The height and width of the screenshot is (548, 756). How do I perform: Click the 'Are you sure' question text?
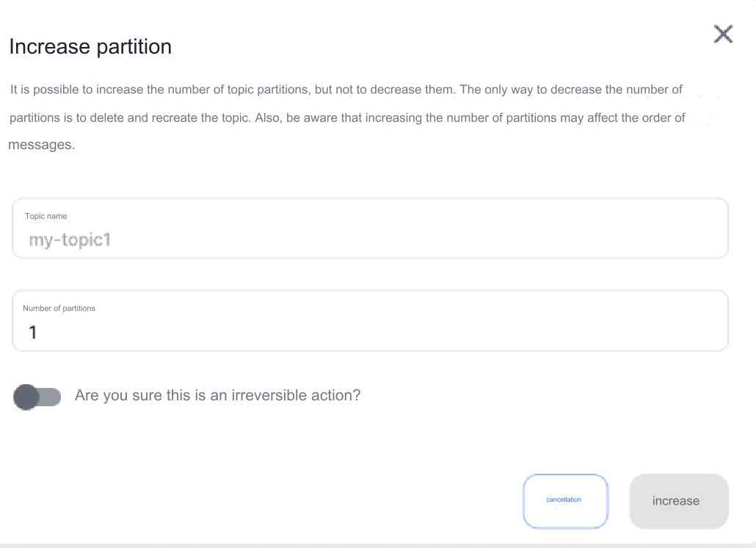(217, 395)
